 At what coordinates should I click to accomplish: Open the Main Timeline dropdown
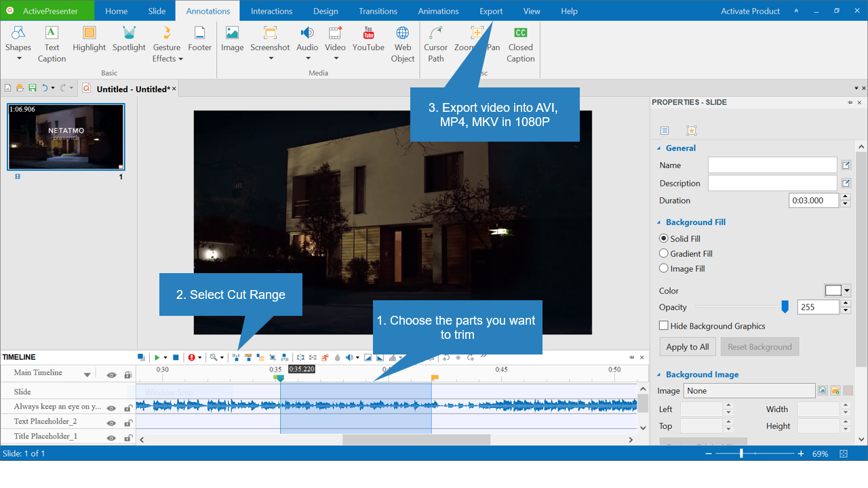click(x=86, y=373)
